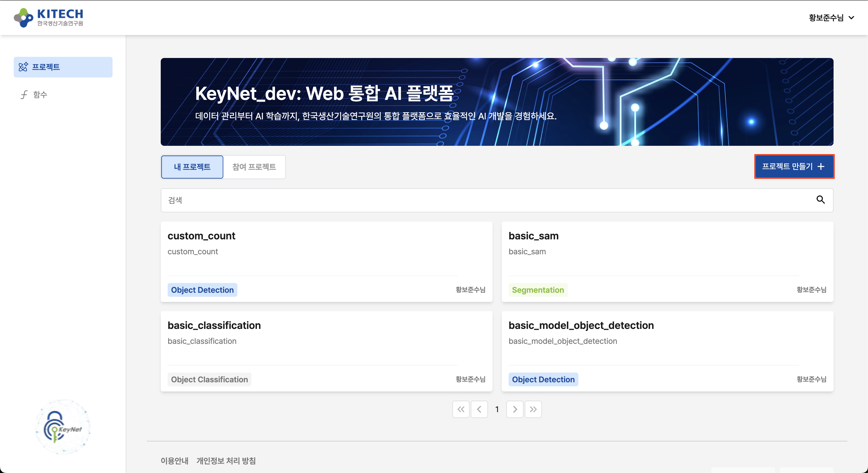
Task: Click the function icon next to 함수
Action: tap(24, 95)
